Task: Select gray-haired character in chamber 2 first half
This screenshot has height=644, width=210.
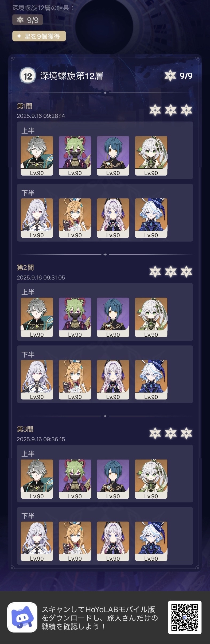Action: (37, 317)
